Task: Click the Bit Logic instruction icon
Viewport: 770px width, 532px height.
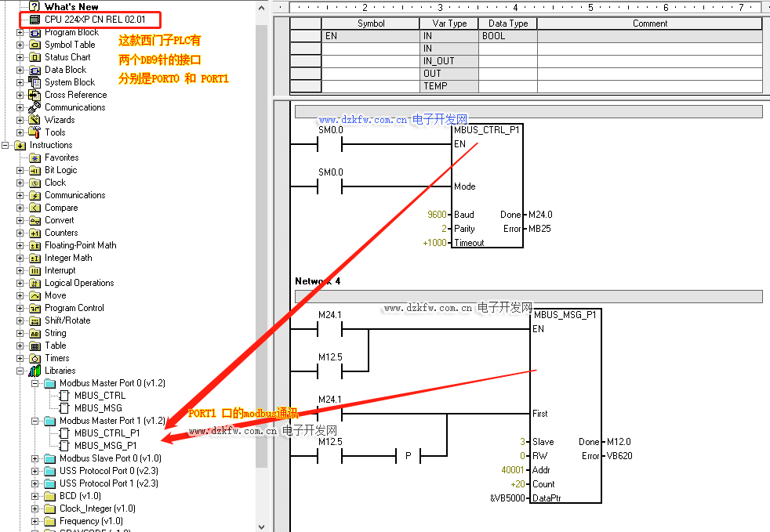Action: tap(35, 170)
